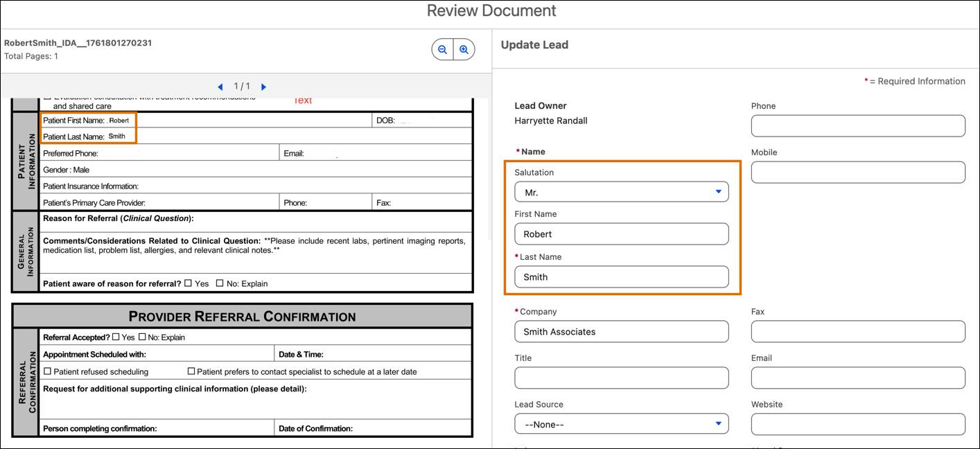The height and width of the screenshot is (449, 980).
Task: Click the "1/1" page indicator
Action: point(242,86)
